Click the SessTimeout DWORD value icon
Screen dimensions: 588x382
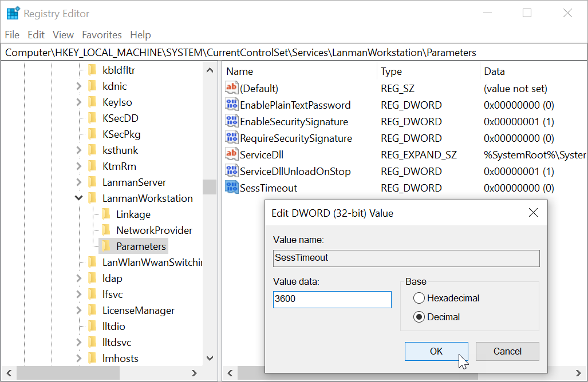(x=231, y=188)
